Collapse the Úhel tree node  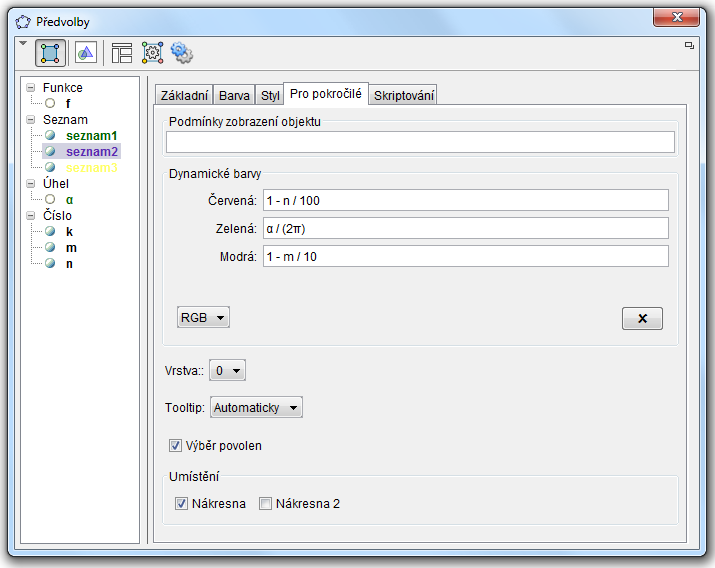(31, 183)
